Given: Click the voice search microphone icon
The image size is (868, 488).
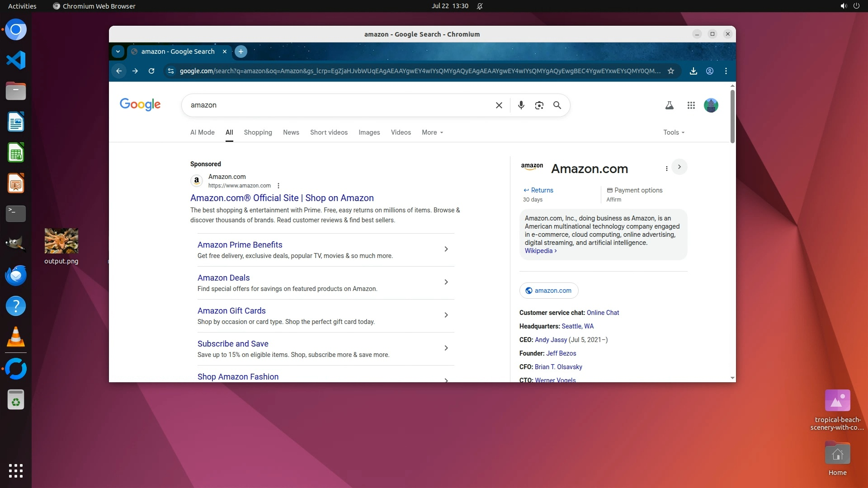Looking at the screenshot, I should [521, 105].
